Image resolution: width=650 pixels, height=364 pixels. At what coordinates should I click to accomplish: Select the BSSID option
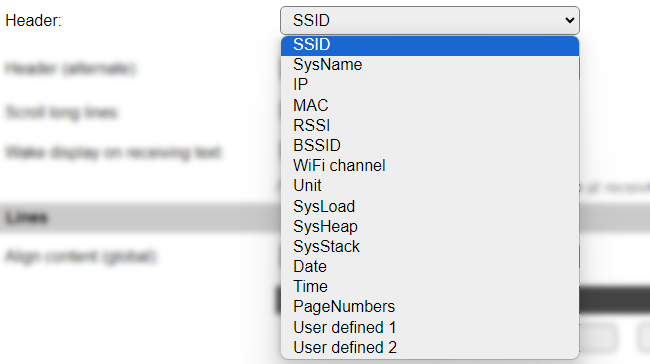(430, 146)
